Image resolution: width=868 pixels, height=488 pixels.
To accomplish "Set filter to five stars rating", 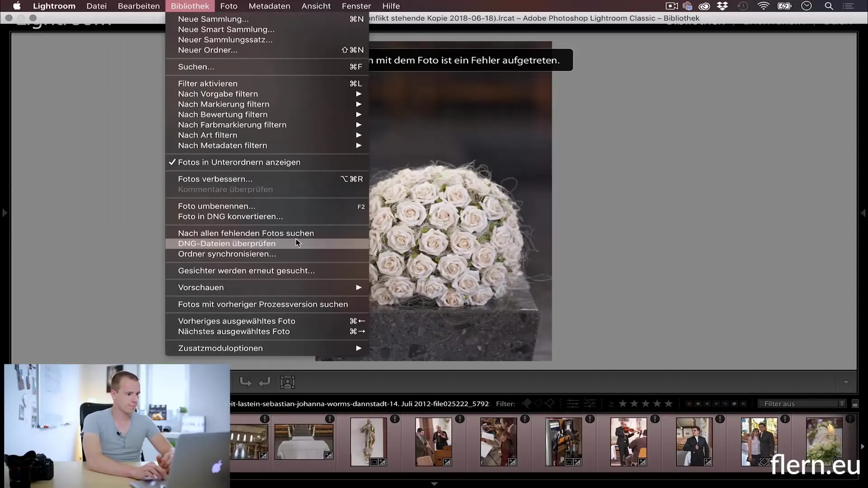I will click(x=669, y=404).
